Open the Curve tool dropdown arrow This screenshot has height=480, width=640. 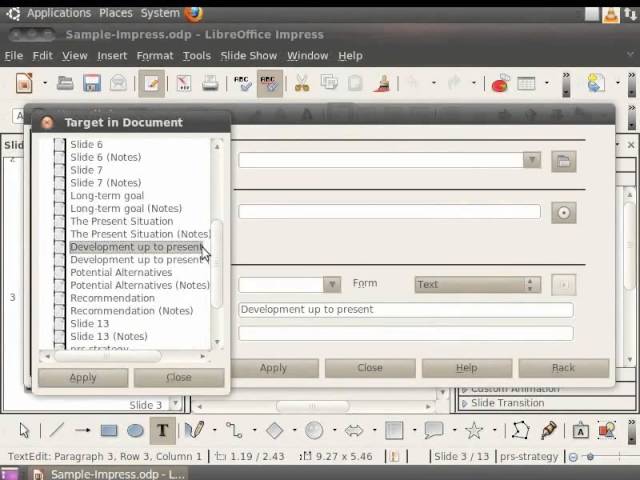point(214,430)
